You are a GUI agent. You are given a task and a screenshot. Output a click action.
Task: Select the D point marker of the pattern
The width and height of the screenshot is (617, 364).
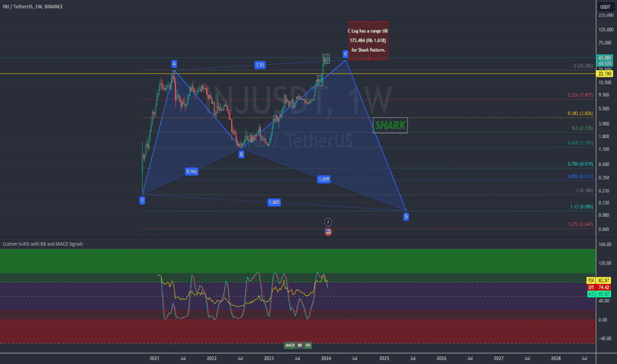[406, 216]
